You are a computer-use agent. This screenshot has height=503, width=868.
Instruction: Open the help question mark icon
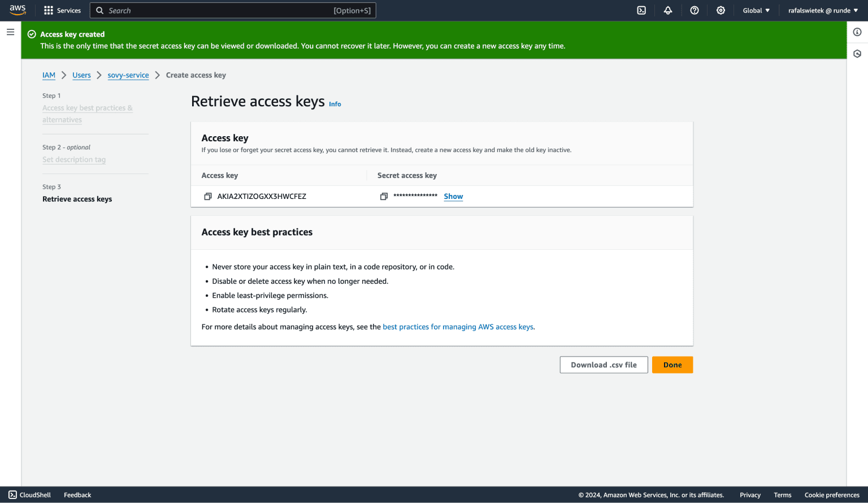click(x=695, y=10)
